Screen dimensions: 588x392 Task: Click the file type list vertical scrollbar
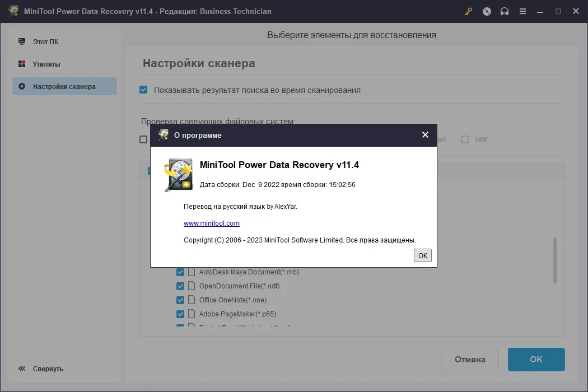(554, 260)
